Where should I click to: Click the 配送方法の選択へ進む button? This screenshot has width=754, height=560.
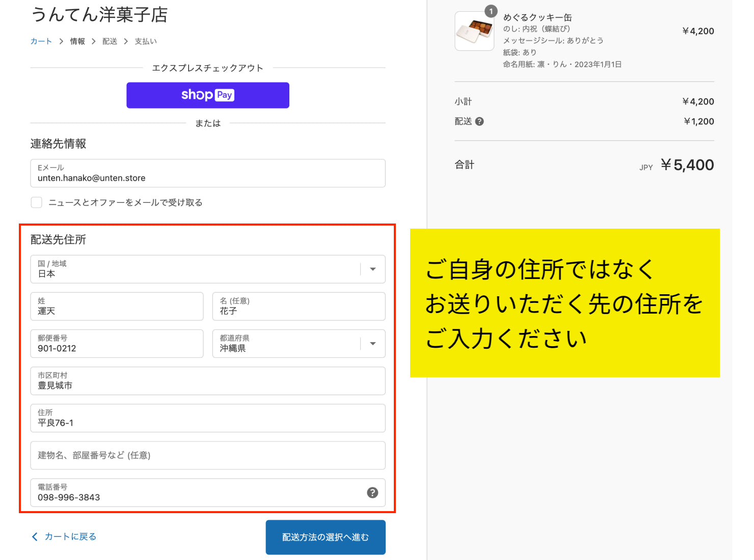pyautogui.click(x=325, y=537)
